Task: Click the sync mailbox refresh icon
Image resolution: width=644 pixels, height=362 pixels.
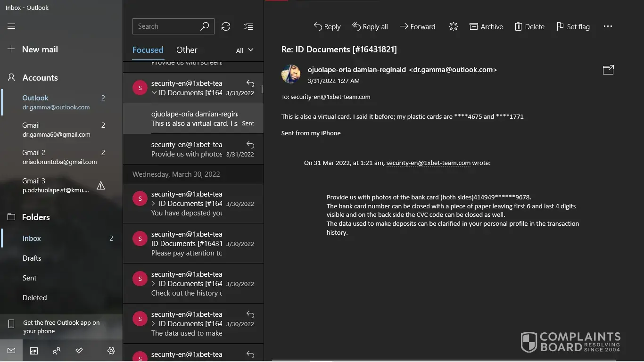Action: pos(226,26)
